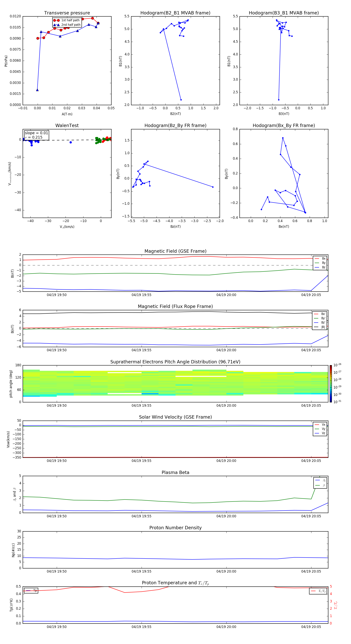Viewport: 351px width, 644px height.
Task: Click the far-right outlier point in Bz_By hodogram
Action: point(213,187)
